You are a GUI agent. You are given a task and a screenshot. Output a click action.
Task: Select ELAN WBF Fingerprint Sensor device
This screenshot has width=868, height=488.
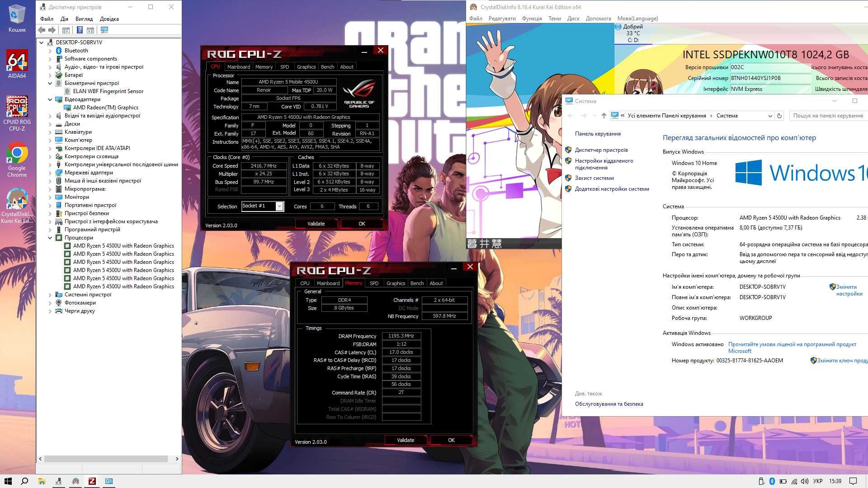[108, 91]
